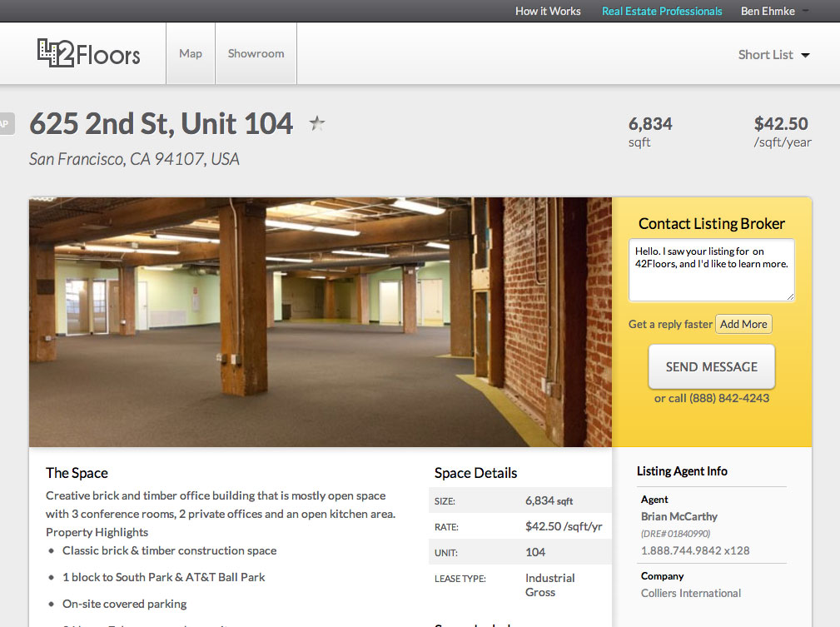Click the Property Highlights label
Viewport: 840px width, 627px height.
coord(97,532)
